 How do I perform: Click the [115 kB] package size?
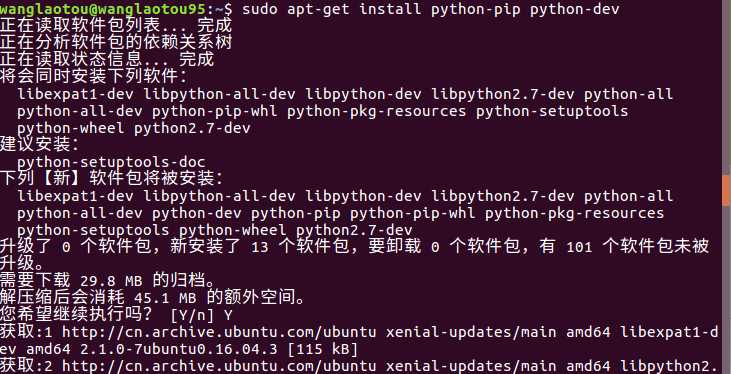323,349
